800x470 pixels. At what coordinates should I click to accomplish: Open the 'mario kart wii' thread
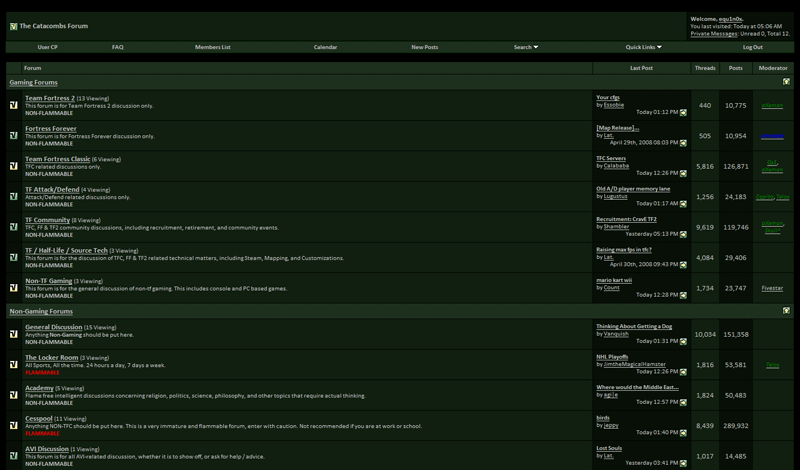(x=614, y=280)
